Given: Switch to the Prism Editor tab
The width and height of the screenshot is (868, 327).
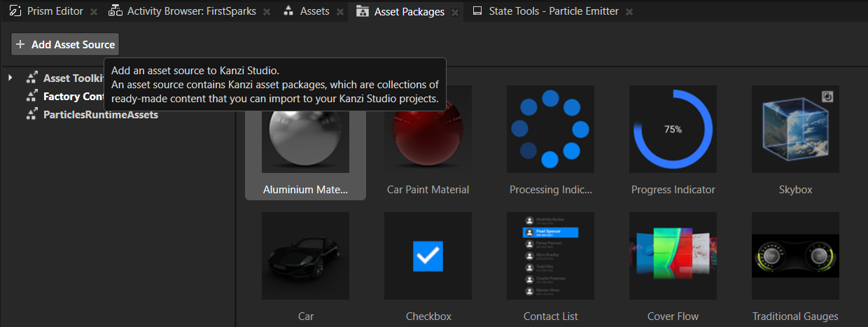Looking at the screenshot, I should pyautogui.click(x=53, y=11).
